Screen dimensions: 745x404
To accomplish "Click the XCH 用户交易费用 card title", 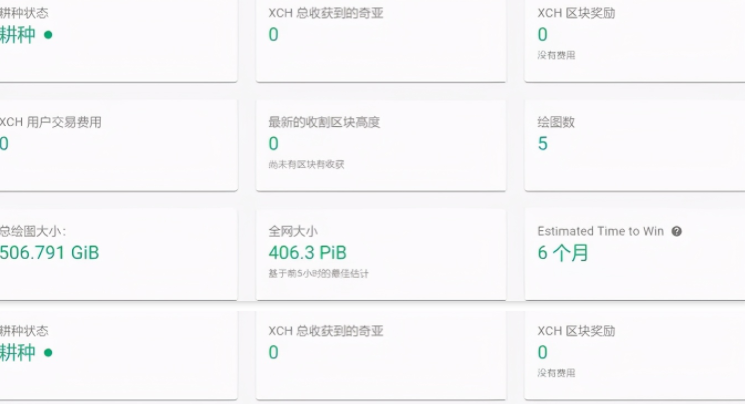I will coord(51,122).
